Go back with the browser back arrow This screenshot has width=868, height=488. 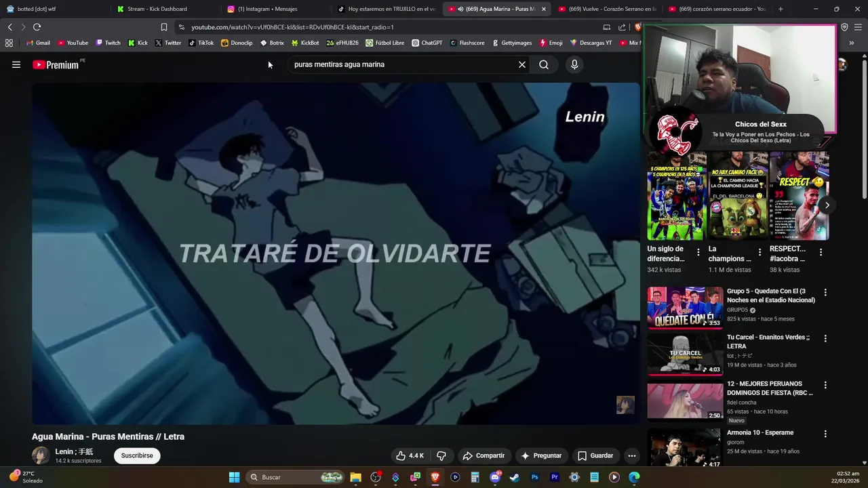click(9, 27)
